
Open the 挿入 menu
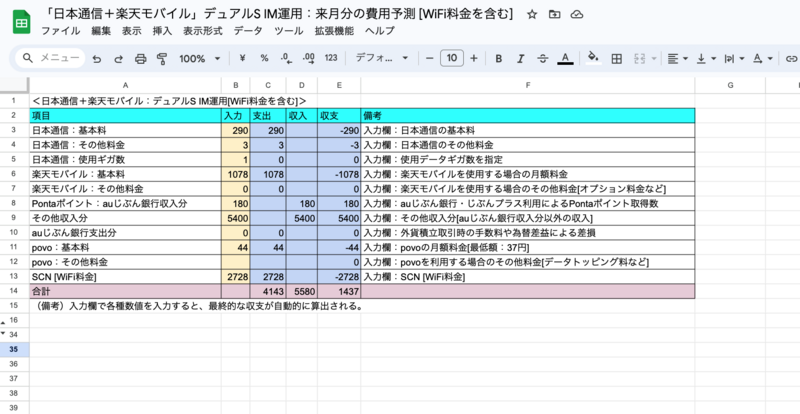[162, 31]
